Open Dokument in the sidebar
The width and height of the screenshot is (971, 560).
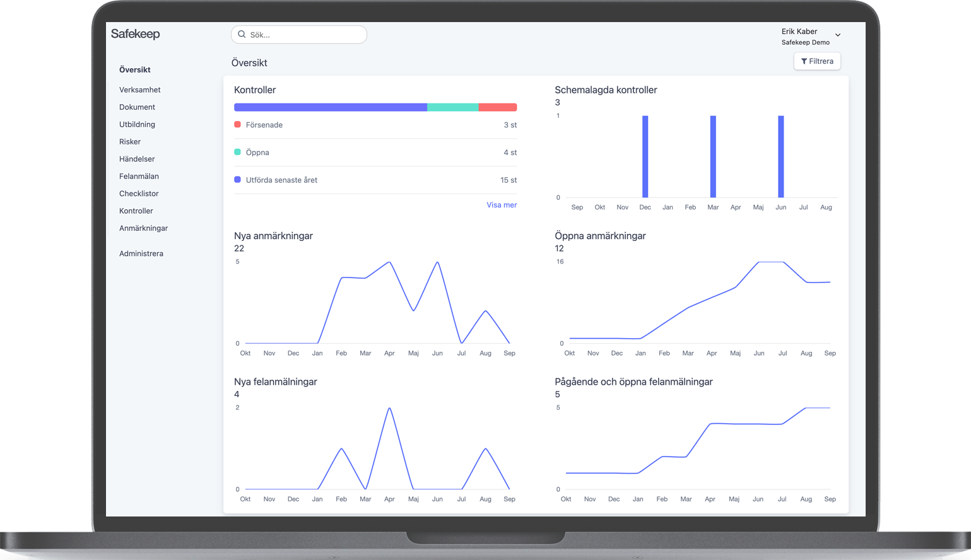tap(137, 107)
